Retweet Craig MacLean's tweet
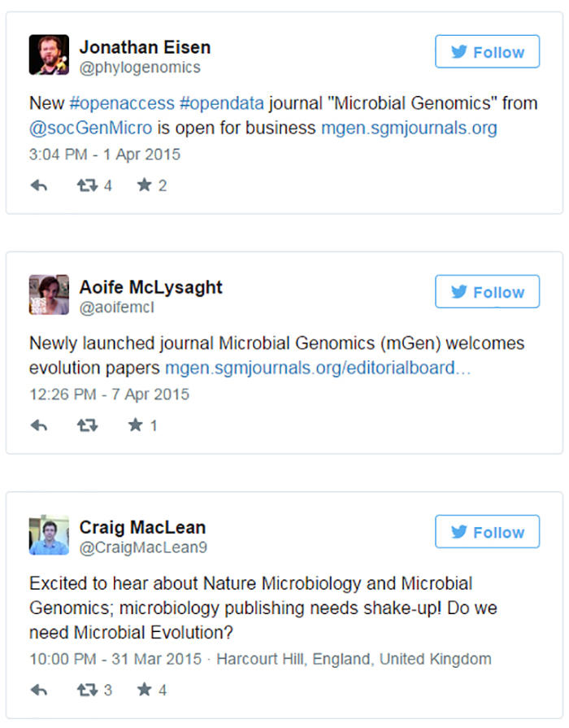Viewport: 569px width, 728px height. [87, 691]
